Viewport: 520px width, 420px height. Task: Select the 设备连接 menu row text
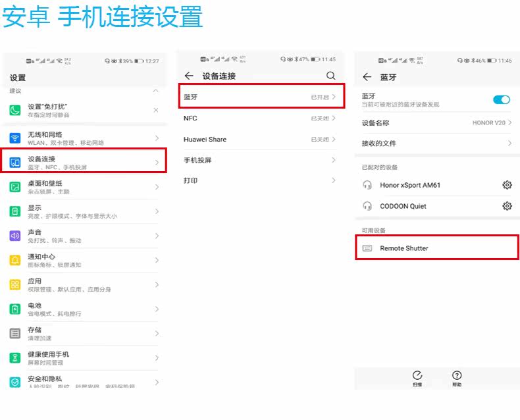tap(41, 159)
